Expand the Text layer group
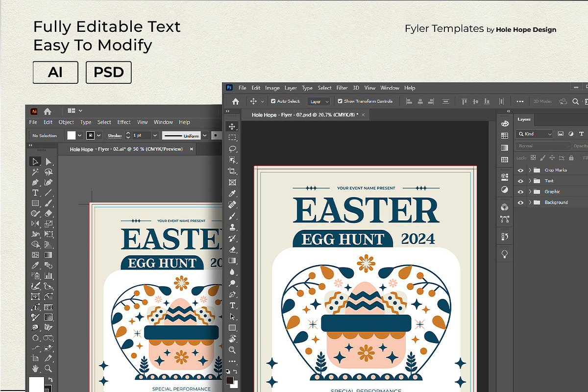Image resolution: width=588 pixels, height=392 pixels. [x=530, y=181]
